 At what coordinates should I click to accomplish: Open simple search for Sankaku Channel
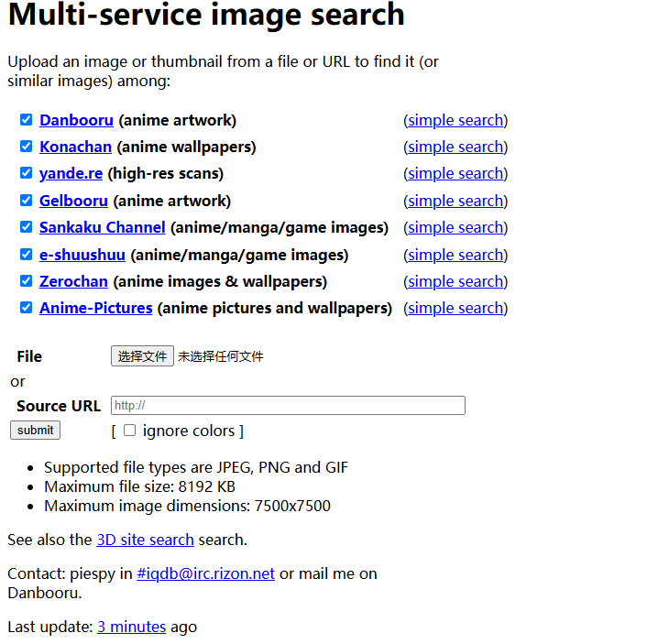point(455,227)
